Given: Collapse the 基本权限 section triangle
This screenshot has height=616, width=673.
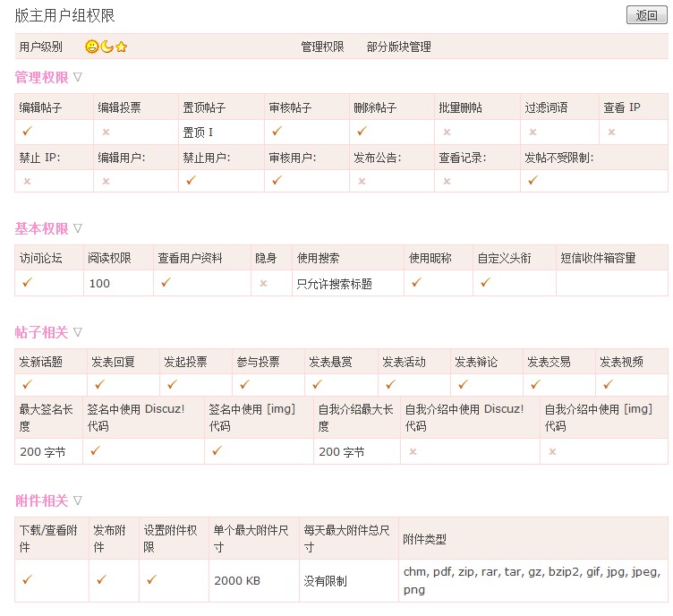Looking at the screenshot, I should click(78, 229).
